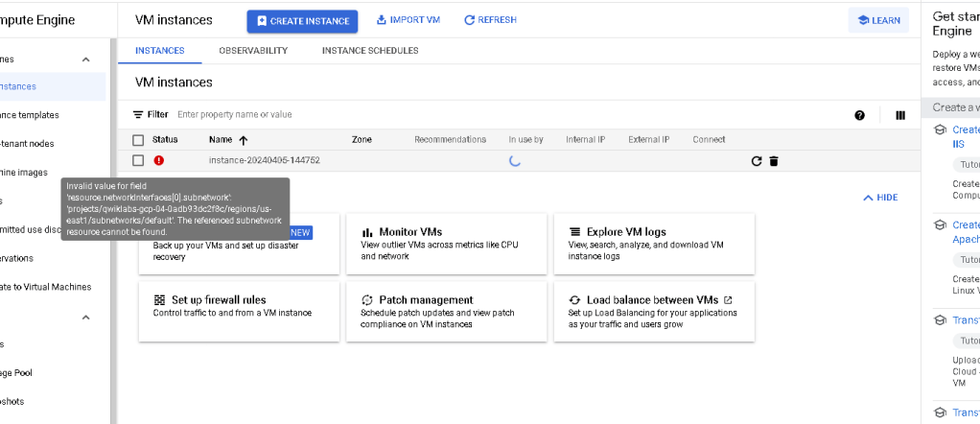Screen dimensions: 980x424
Task: Delete the instance trash icon
Action: [x=774, y=161]
